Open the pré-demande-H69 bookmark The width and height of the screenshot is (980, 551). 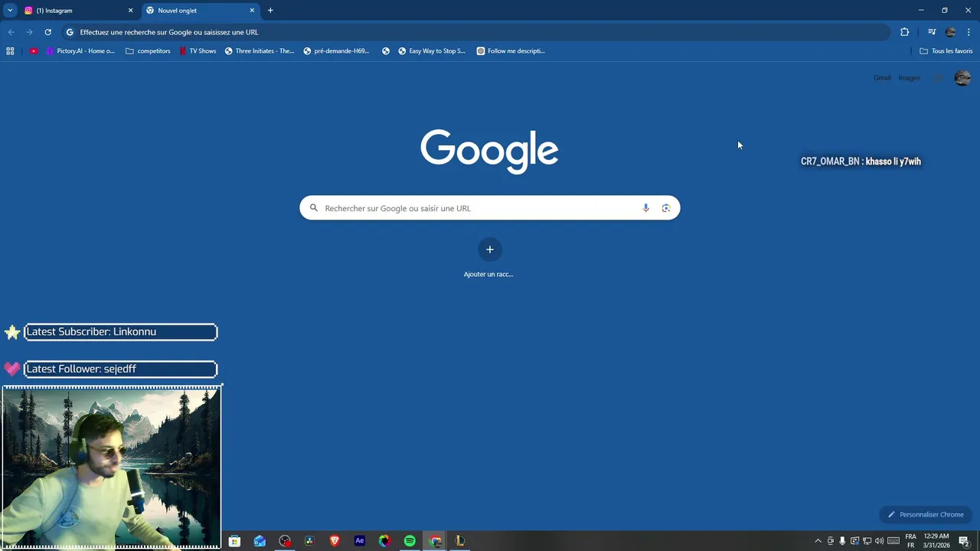tap(337, 51)
